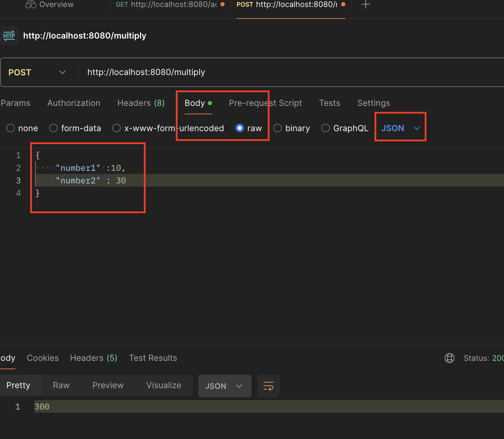504x439 pixels.
Task: Select x-www-form-urlencoded body option
Action: pyautogui.click(x=168, y=128)
